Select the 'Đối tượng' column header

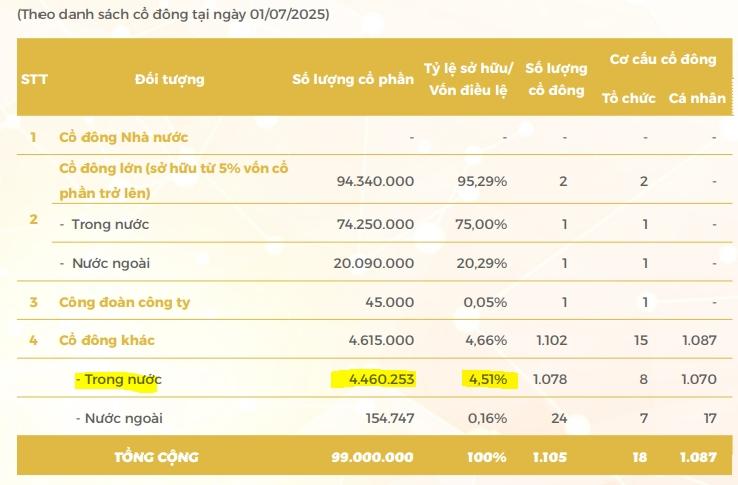[x=169, y=79]
